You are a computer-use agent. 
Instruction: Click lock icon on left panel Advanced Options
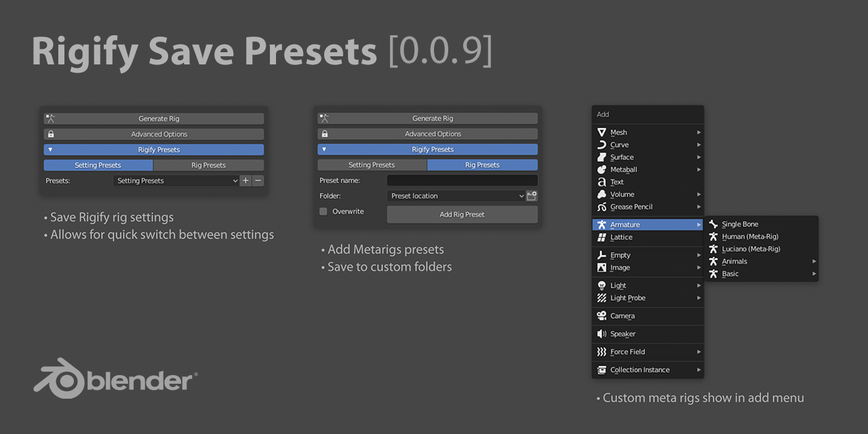click(51, 134)
